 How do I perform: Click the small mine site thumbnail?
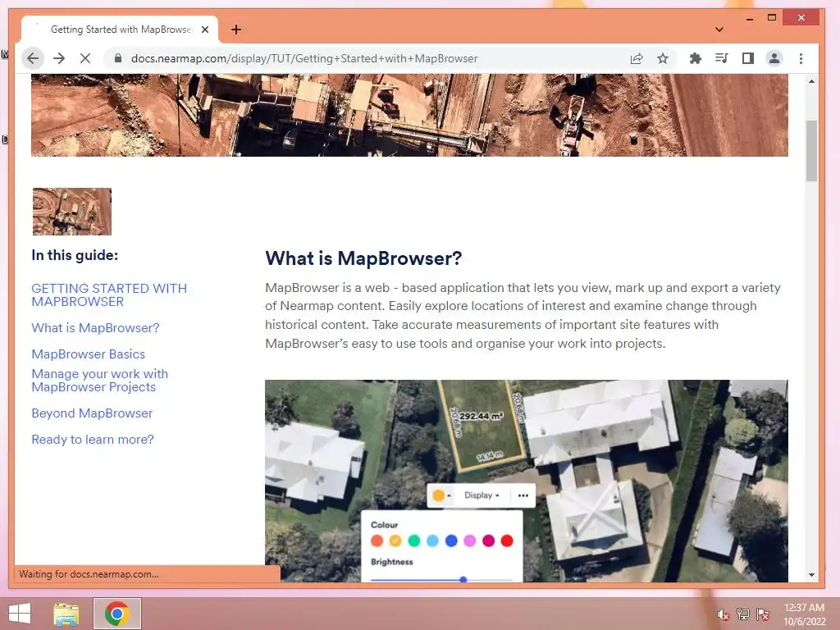click(x=72, y=212)
